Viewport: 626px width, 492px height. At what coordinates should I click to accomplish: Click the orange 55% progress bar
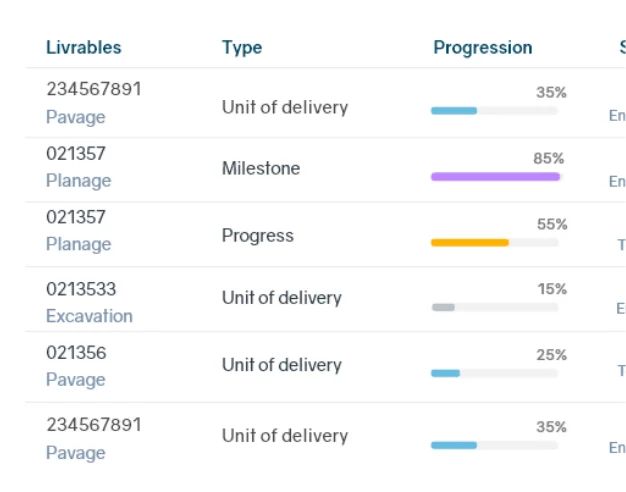pyautogui.click(x=470, y=242)
